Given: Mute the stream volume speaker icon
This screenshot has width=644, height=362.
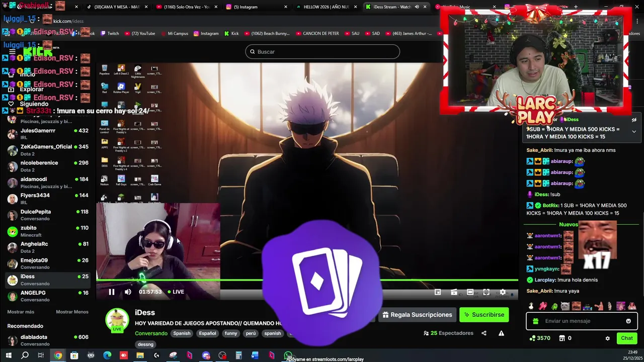Looking at the screenshot, I should pos(128,292).
